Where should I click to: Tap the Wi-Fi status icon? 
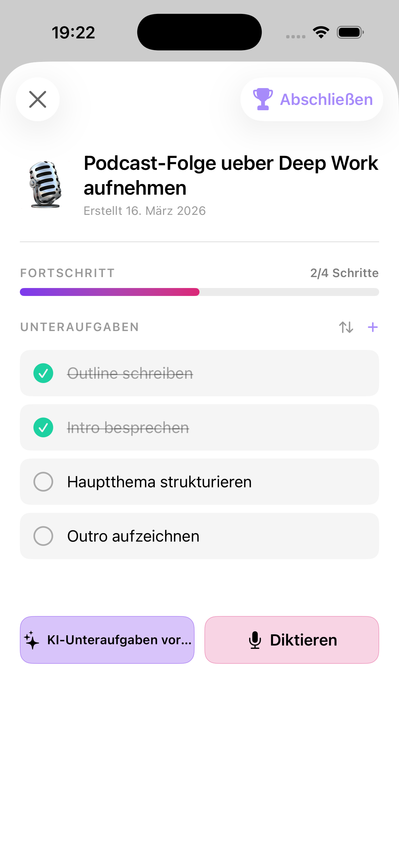pos(321,32)
